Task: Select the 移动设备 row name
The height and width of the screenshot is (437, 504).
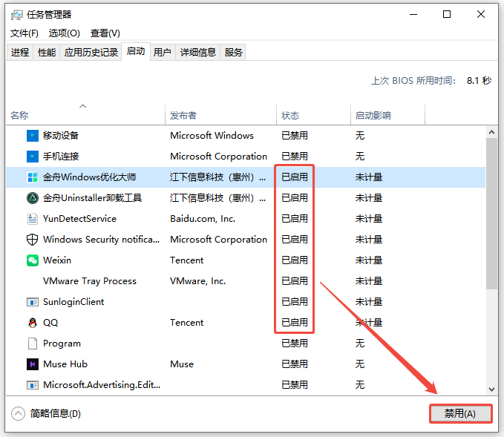Action: coord(61,136)
